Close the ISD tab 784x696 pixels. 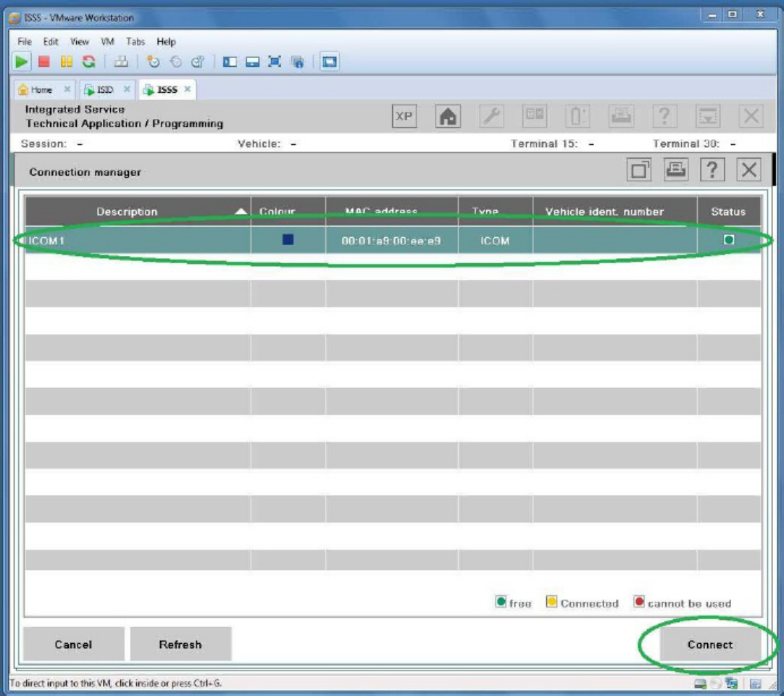[127, 89]
